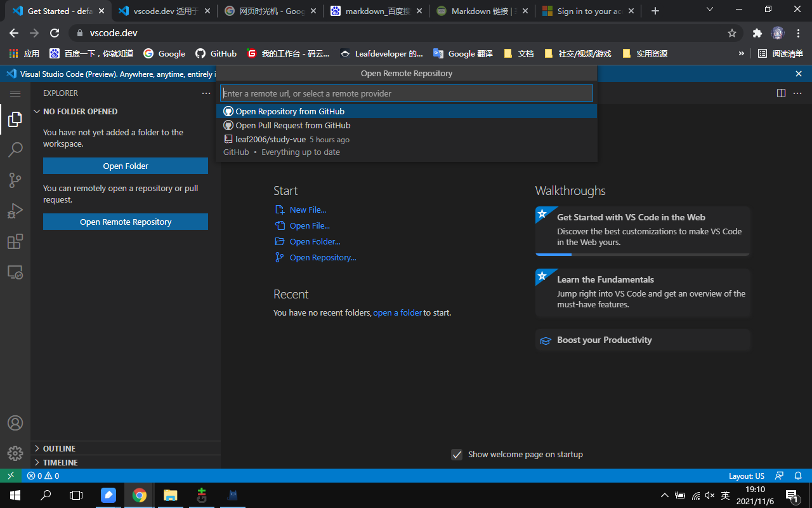The image size is (812, 508).
Task: Expand the OUTLINE section
Action: point(59,448)
